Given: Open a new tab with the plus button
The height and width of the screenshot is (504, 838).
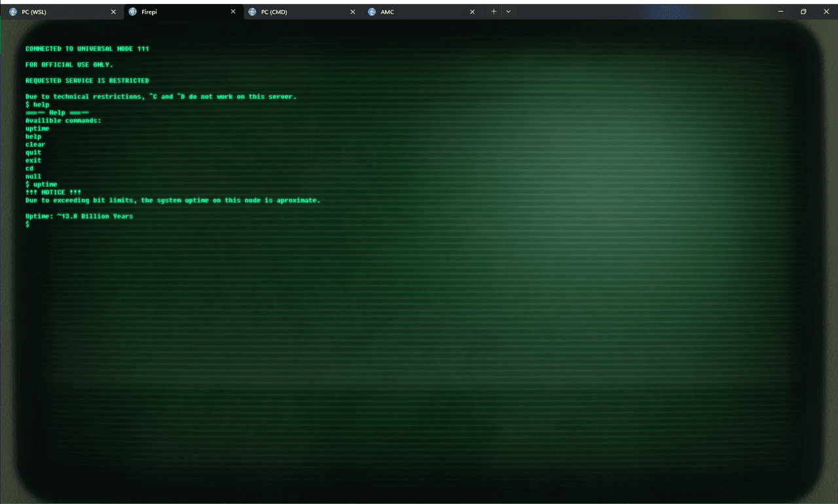Looking at the screenshot, I should pos(494,12).
